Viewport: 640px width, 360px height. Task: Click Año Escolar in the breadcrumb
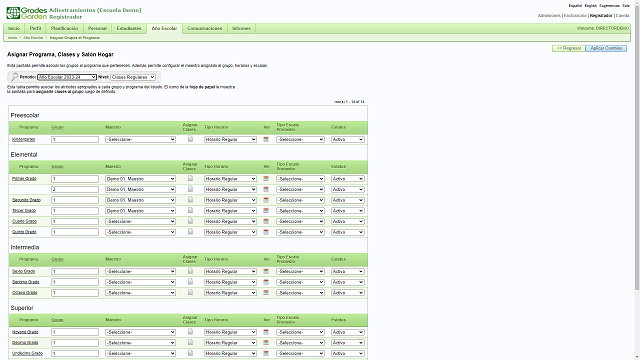33,38
